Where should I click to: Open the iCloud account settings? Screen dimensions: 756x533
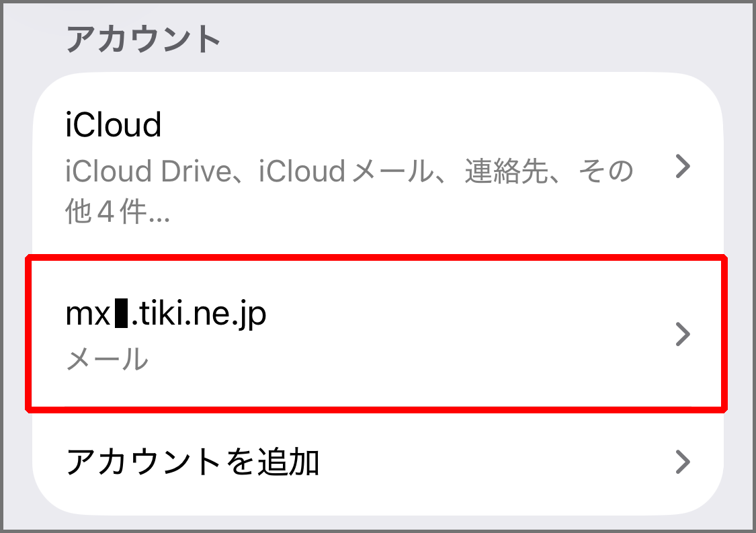click(x=114, y=125)
